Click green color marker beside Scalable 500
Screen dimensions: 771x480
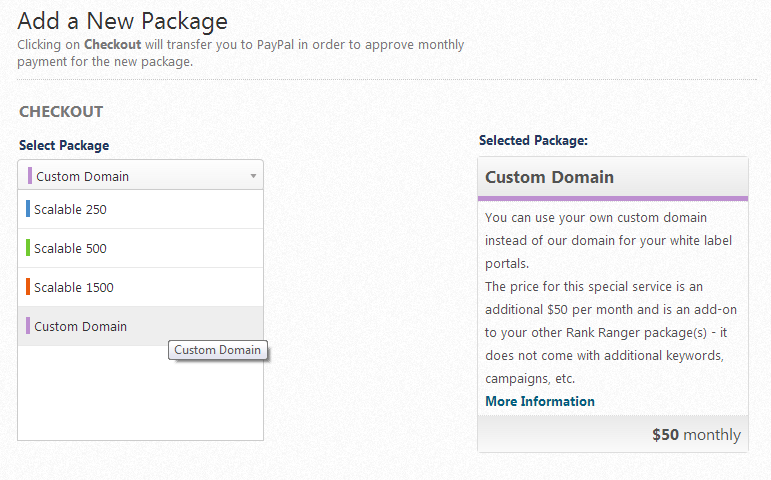point(28,249)
